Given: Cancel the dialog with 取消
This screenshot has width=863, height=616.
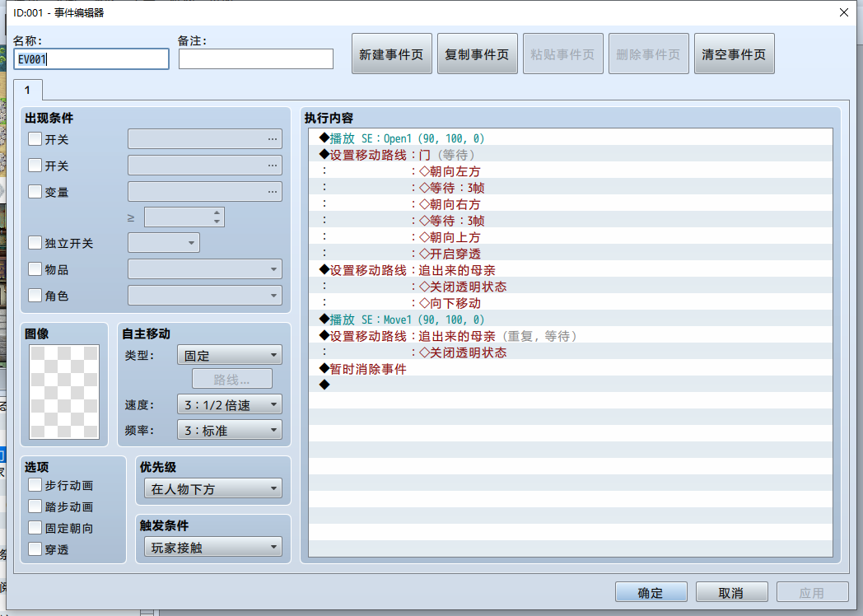Looking at the screenshot, I should (731, 592).
